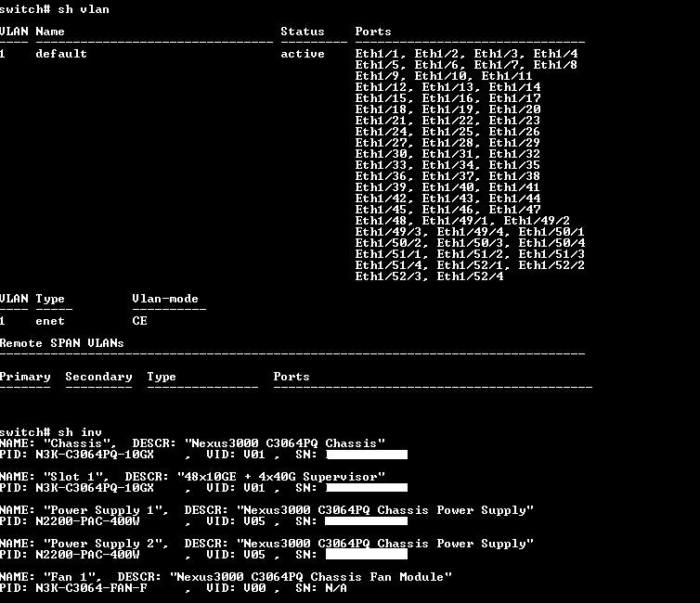Click 'V05' version ID of Power Supply 2

(x=254, y=555)
